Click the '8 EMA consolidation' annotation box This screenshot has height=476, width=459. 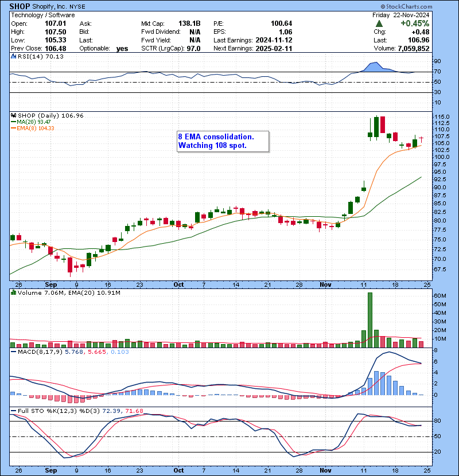pos(223,141)
